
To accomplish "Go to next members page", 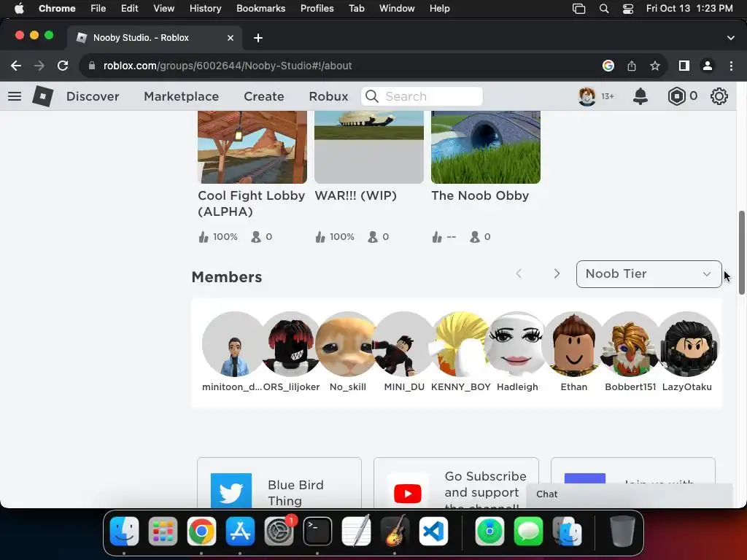I will coord(557,274).
